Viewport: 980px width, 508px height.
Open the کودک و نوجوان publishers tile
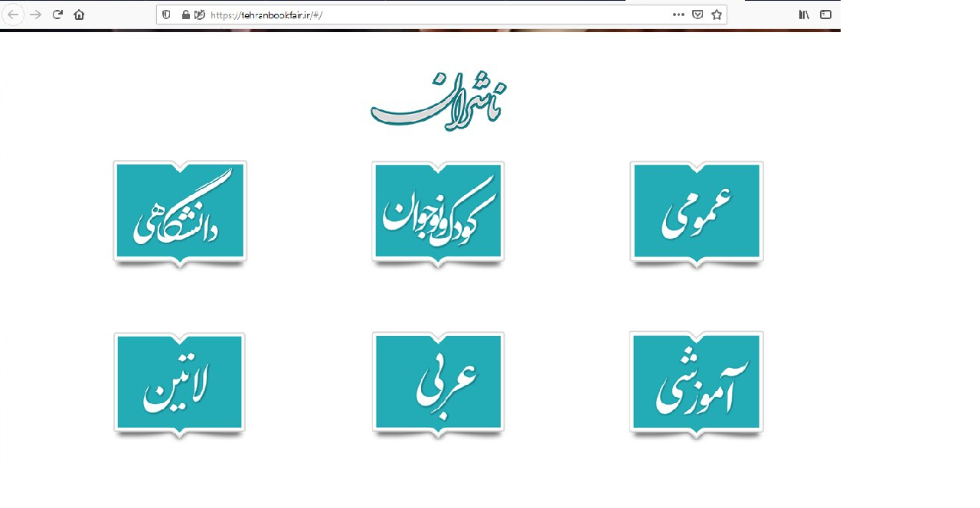(x=438, y=214)
